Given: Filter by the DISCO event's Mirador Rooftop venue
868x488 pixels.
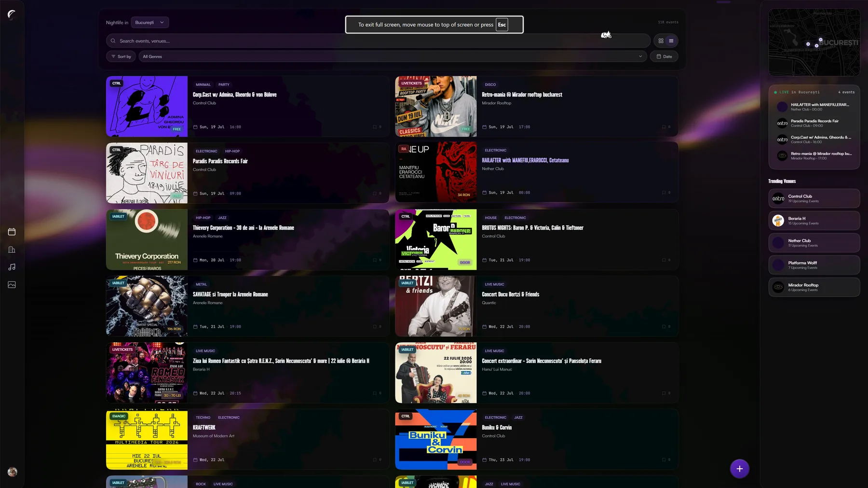Looking at the screenshot, I should (496, 103).
